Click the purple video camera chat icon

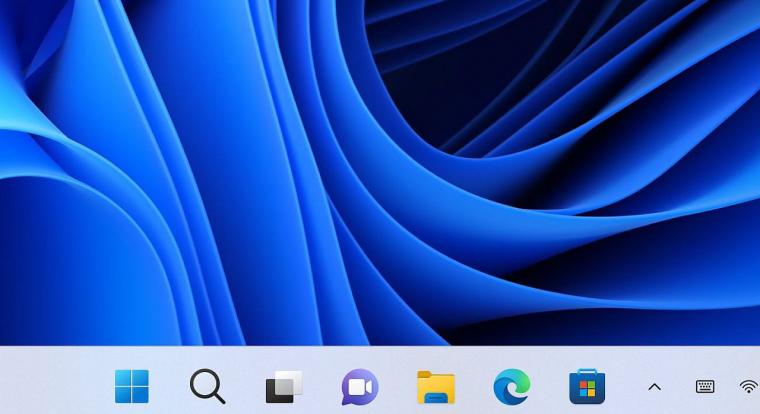tap(360, 386)
